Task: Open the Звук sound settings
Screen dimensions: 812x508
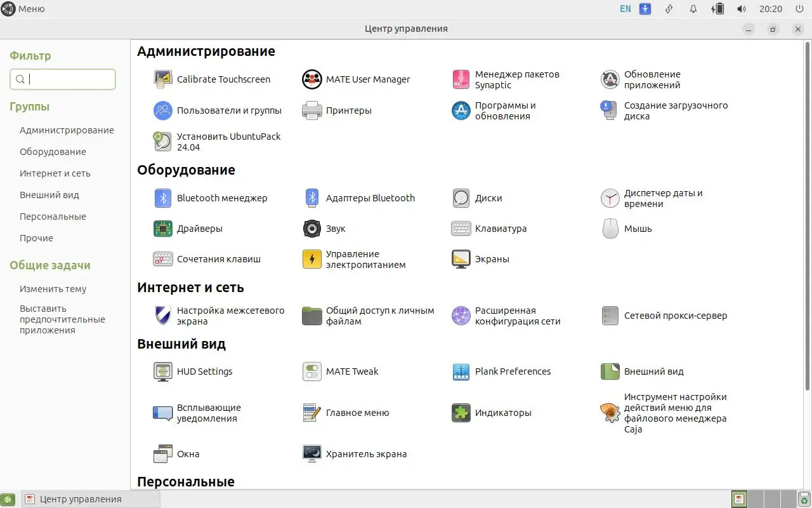Action: click(336, 229)
